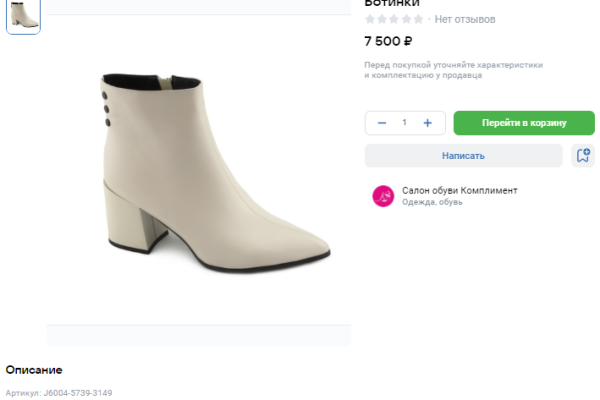Click the main beige boot image
Viewport: 600px width, 400px height.
[215, 170]
